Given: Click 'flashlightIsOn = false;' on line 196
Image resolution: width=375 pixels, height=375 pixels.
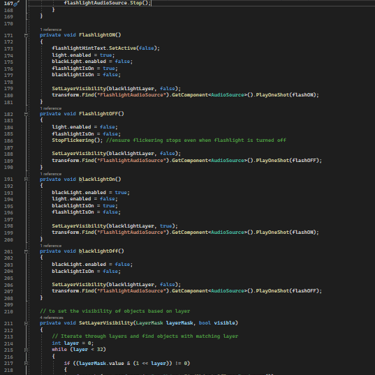Looking at the screenshot, I should point(86,212).
